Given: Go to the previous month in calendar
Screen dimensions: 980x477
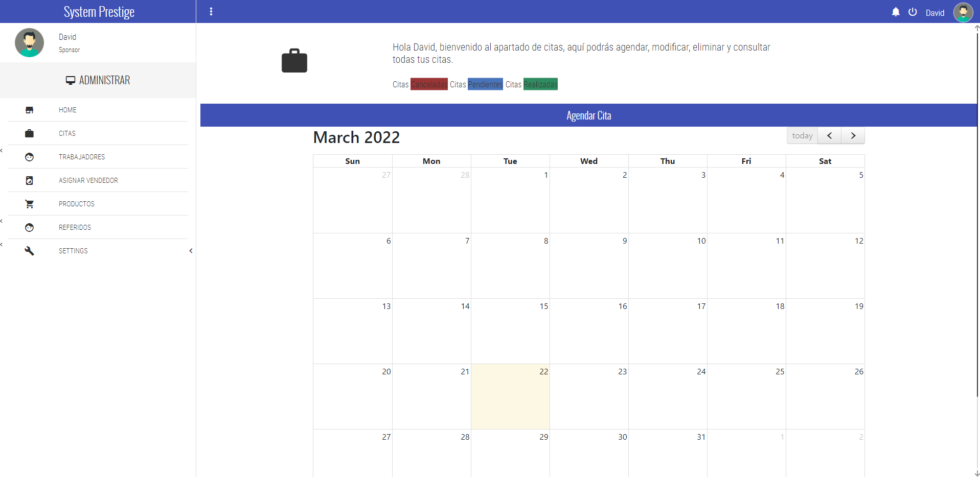Looking at the screenshot, I should (829, 136).
